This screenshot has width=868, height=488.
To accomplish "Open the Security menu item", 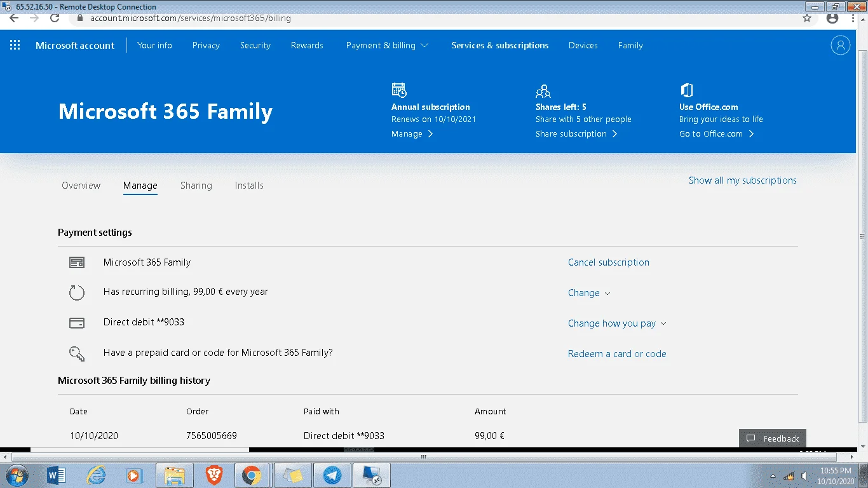I will (x=255, y=45).
